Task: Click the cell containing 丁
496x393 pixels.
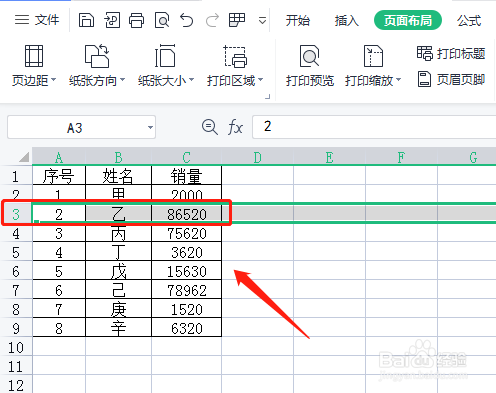Action: [x=119, y=252]
